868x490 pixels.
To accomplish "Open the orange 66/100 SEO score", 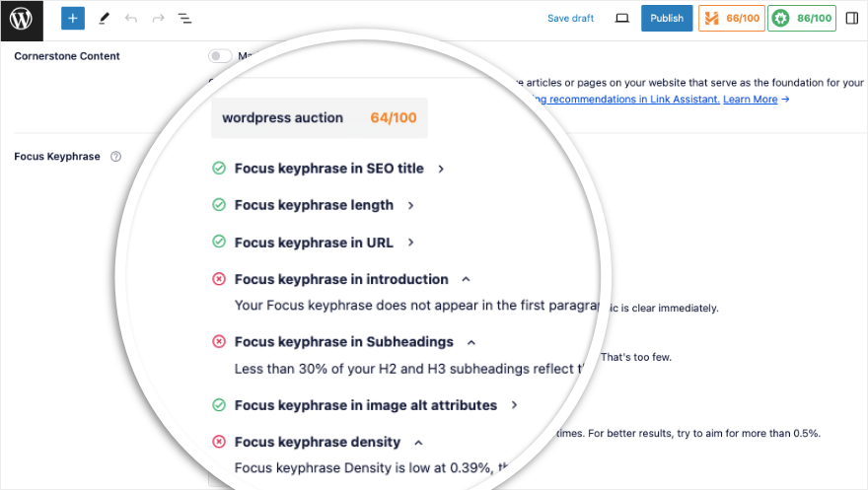I will (x=731, y=19).
